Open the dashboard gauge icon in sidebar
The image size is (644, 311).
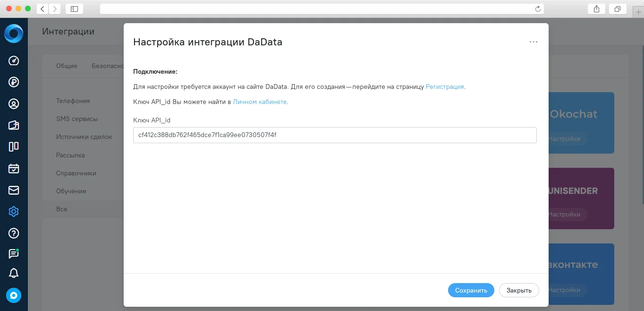14,60
